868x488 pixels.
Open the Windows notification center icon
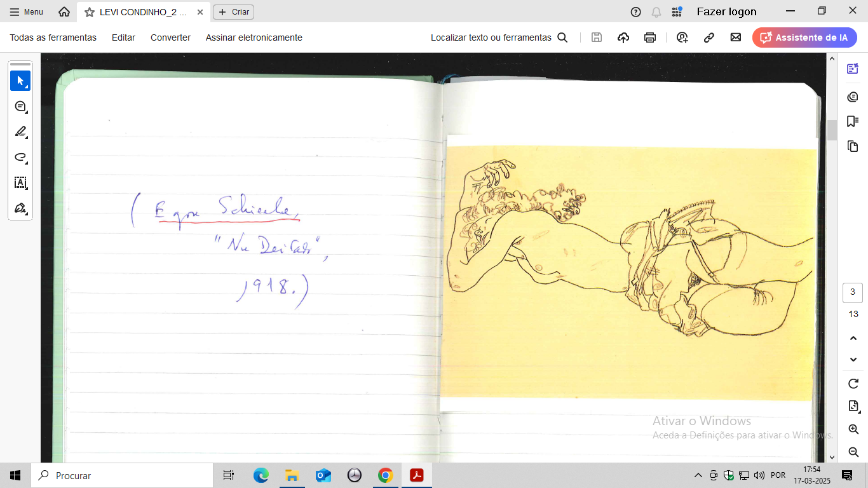[846, 475]
